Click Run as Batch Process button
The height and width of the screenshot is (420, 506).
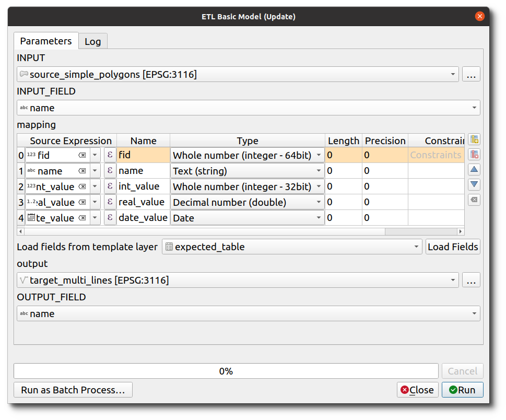coord(73,390)
